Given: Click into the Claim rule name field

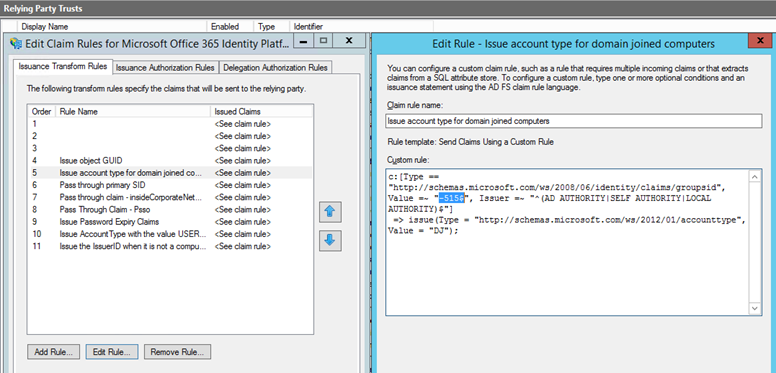Looking at the screenshot, I should (x=574, y=121).
